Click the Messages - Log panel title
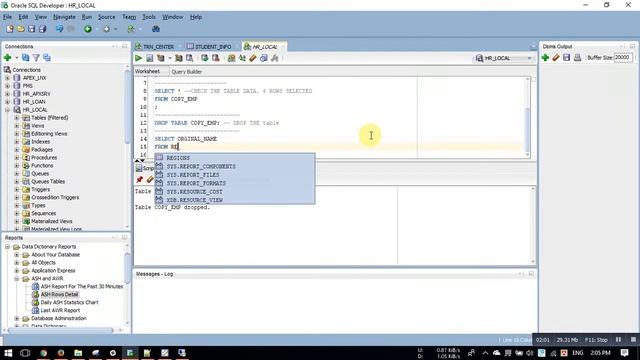 [x=154, y=274]
